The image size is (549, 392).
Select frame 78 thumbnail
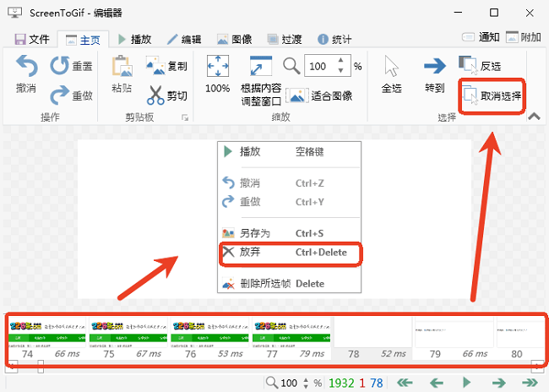pos(373,338)
